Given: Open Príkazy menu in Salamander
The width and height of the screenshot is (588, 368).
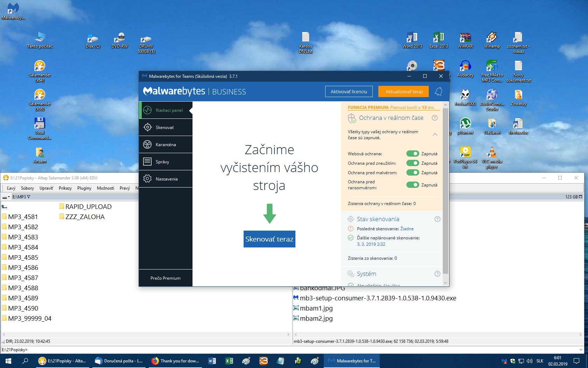Looking at the screenshot, I should 65,188.
